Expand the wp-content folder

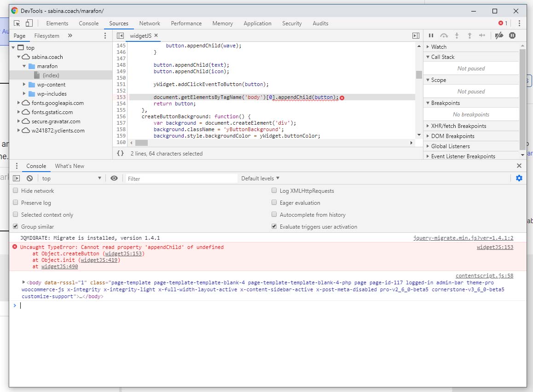coord(24,85)
